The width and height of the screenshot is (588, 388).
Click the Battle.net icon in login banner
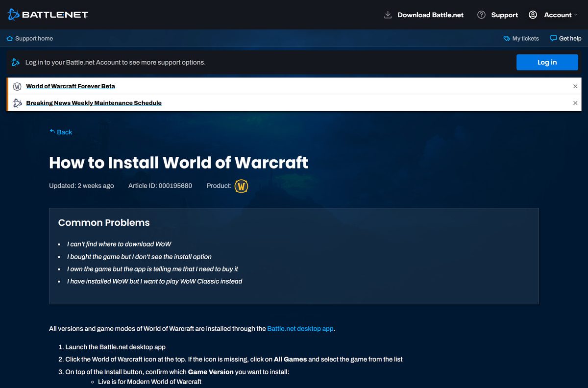coord(16,62)
